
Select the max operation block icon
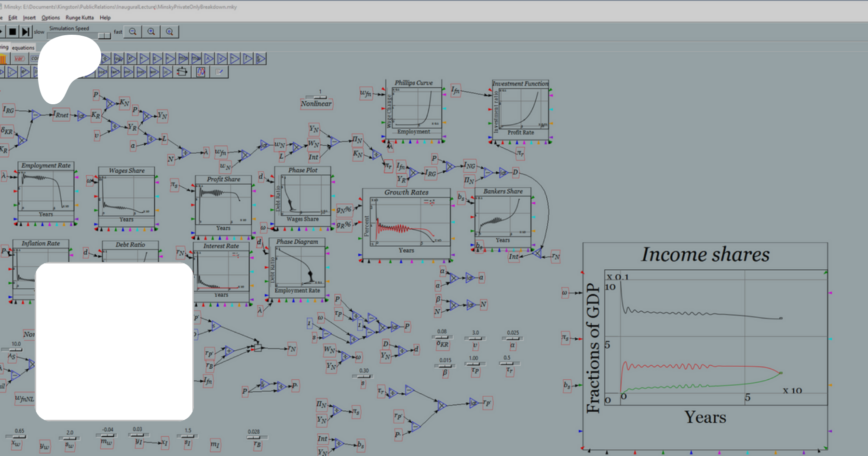196,59
